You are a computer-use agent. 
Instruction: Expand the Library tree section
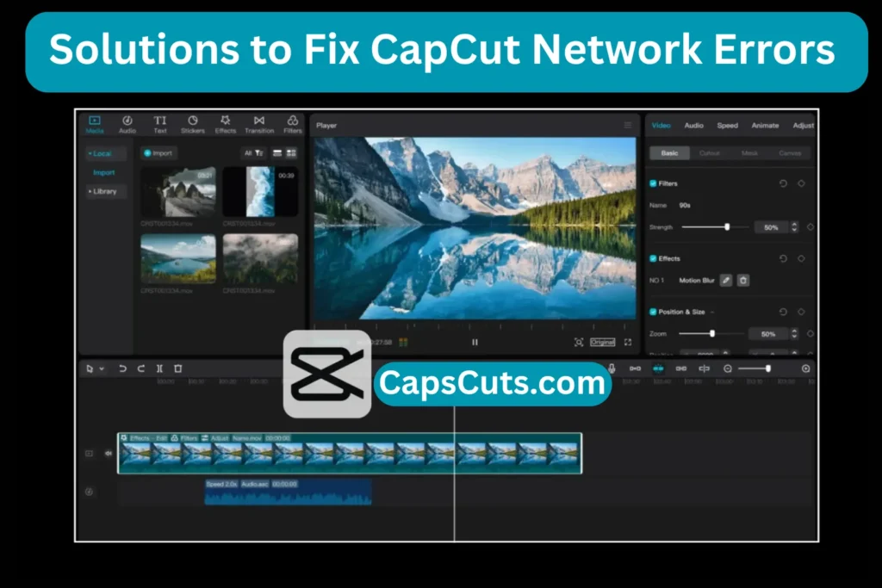coord(90,192)
